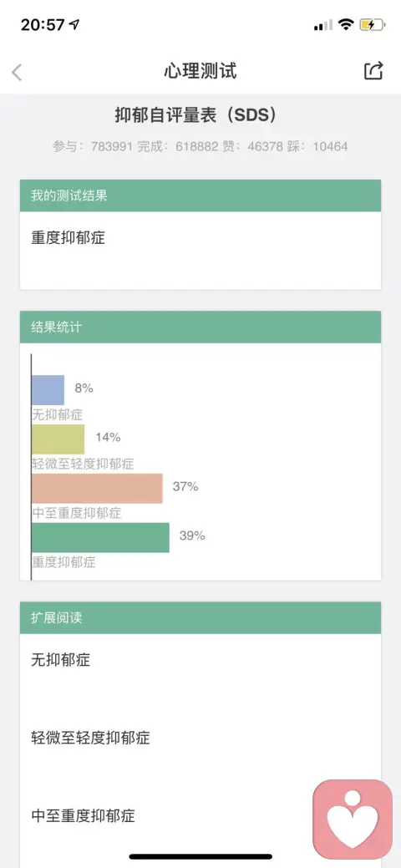This screenshot has height=868, width=401.
Task: Tap the 扩展阅读 section header
Action: point(200,617)
